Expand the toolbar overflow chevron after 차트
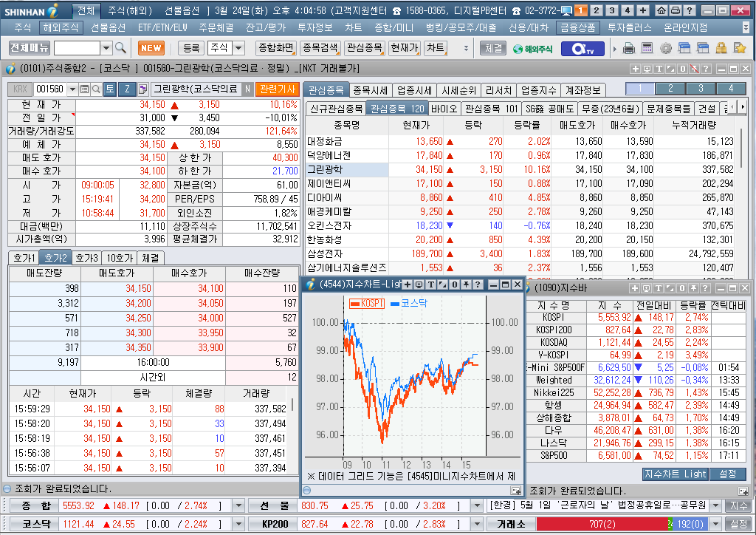This screenshot has width=756, height=535. point(466,48)
